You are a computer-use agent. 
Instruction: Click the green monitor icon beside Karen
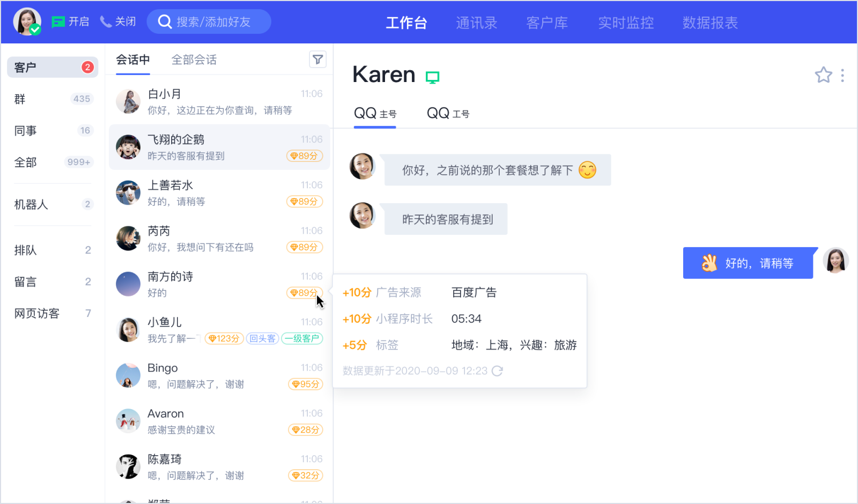(432, 77)
